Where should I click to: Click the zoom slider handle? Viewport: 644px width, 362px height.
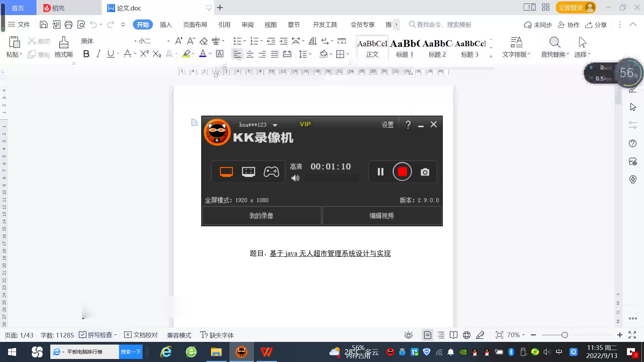(565, 335)
